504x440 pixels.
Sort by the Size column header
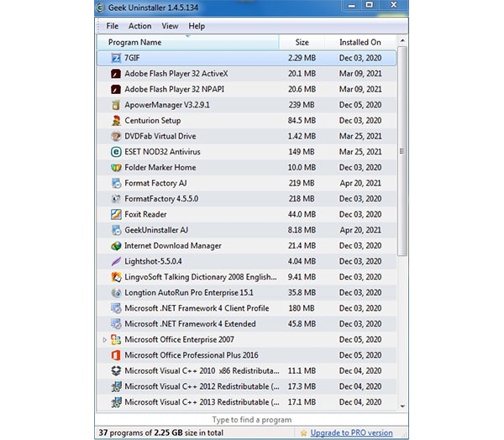(x=302, y=43)
